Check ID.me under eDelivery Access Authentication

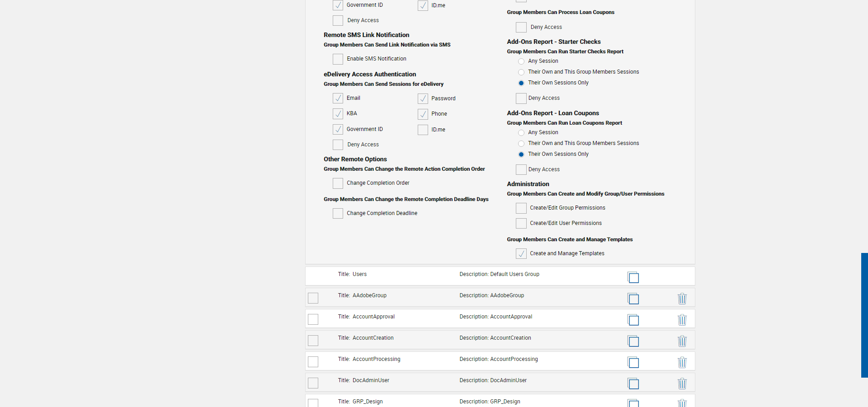coord(423,130)
